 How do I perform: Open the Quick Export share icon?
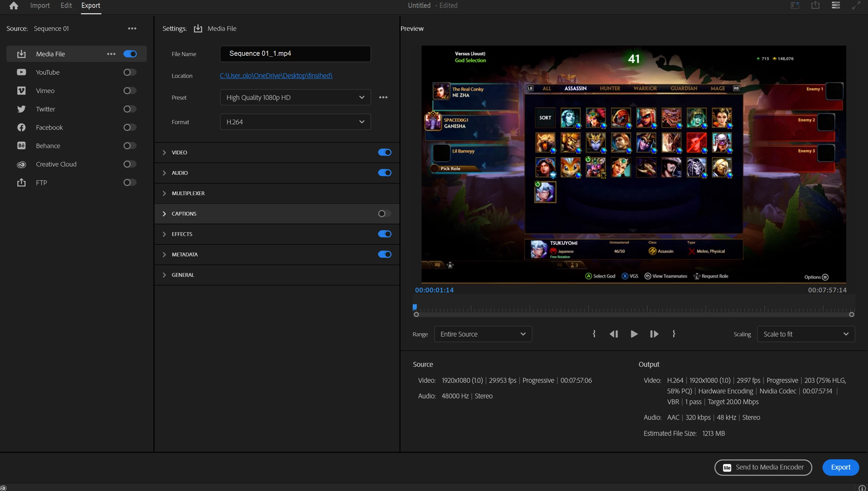[815, 5]
